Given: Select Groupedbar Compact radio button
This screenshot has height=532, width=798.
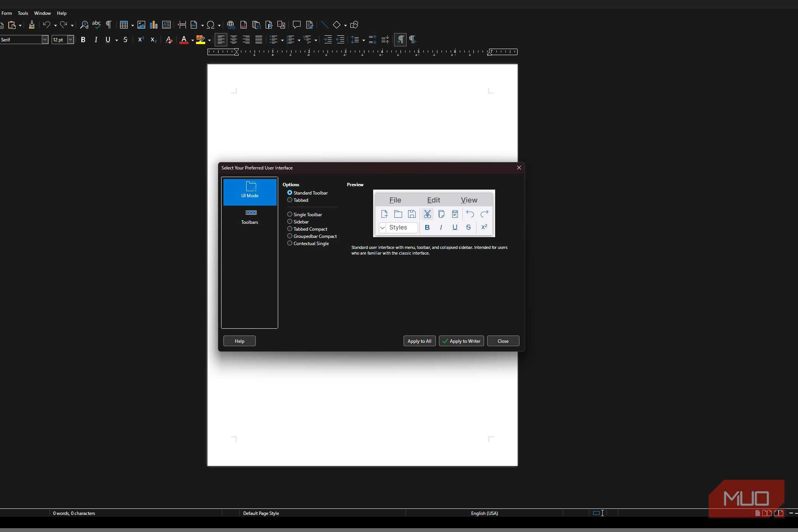Looking at the screenshot, I should click(x=290, y=236).
